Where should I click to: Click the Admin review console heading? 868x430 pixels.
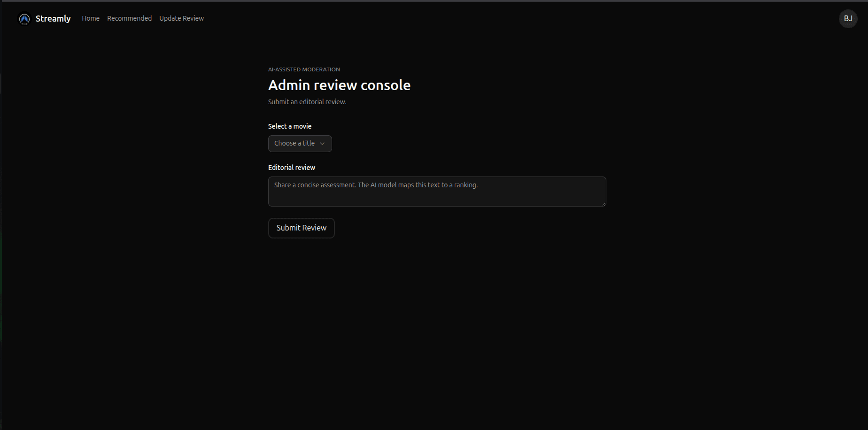(x=339, y=85)
